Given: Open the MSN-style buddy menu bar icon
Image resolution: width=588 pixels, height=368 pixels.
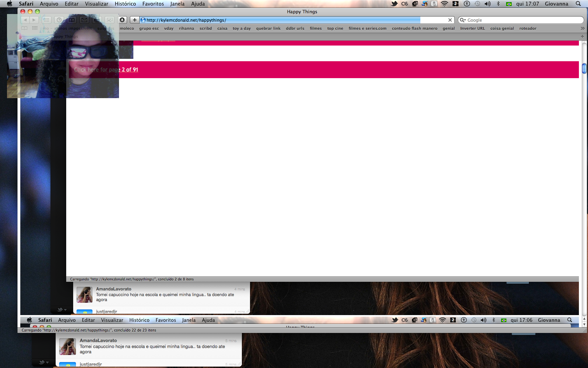Looking at the screenshot, I should click(x=425, y=4).
